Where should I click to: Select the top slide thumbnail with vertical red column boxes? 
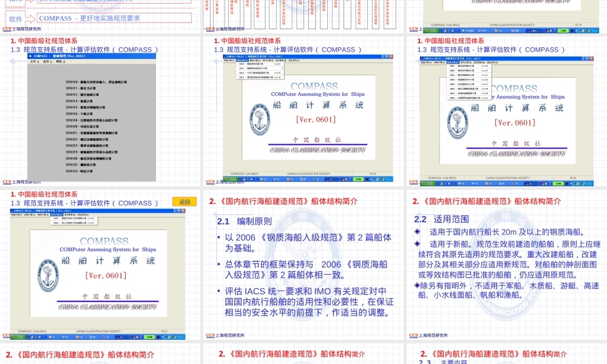pyautogui.click(x=303, y=16)
